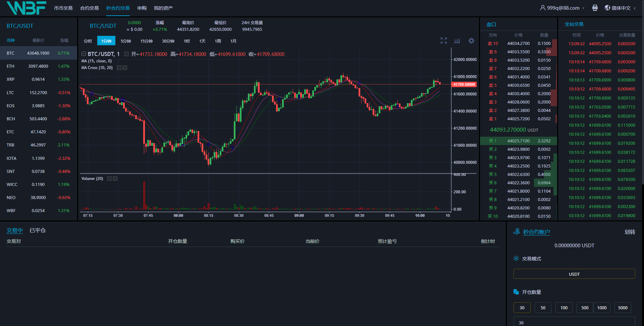Image resolution: width=644 pixels, height=326 pixels.
Task: Click the 划转 transfer link
Action: tap(630, 232)
